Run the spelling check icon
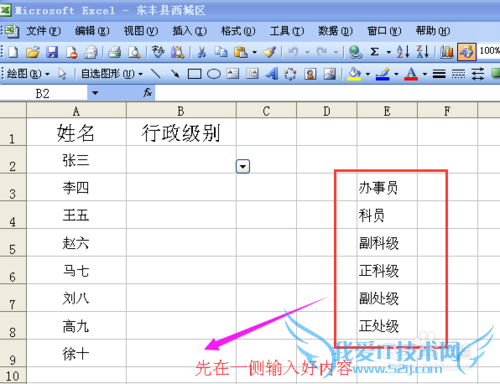 158,52
